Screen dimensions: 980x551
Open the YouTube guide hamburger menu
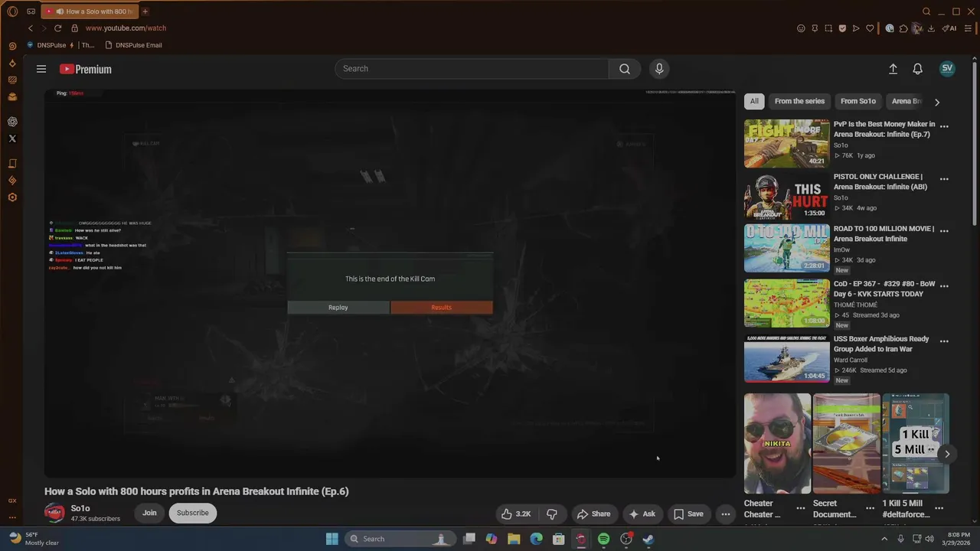(x=41, y=69)
